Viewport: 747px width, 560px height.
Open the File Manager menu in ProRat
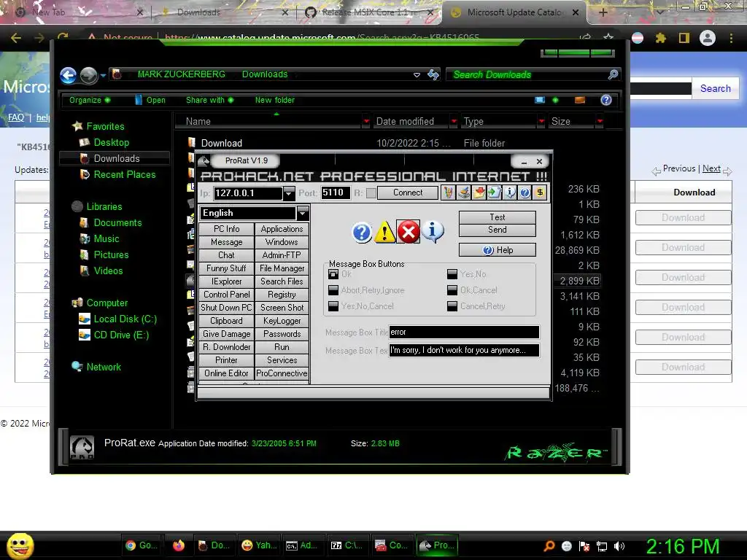pyautogui.click(x=282, y=268)
